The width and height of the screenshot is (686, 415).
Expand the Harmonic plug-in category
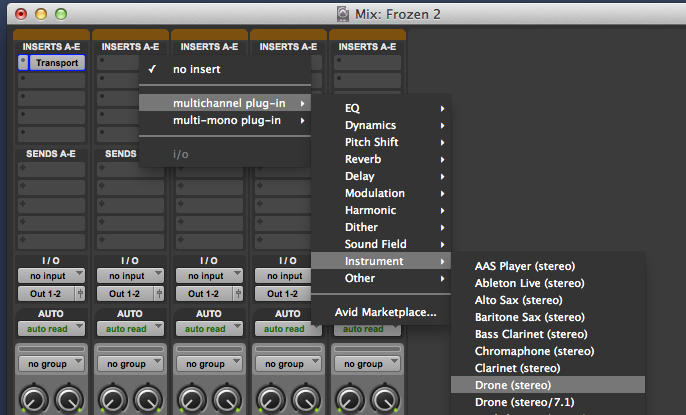381,210
